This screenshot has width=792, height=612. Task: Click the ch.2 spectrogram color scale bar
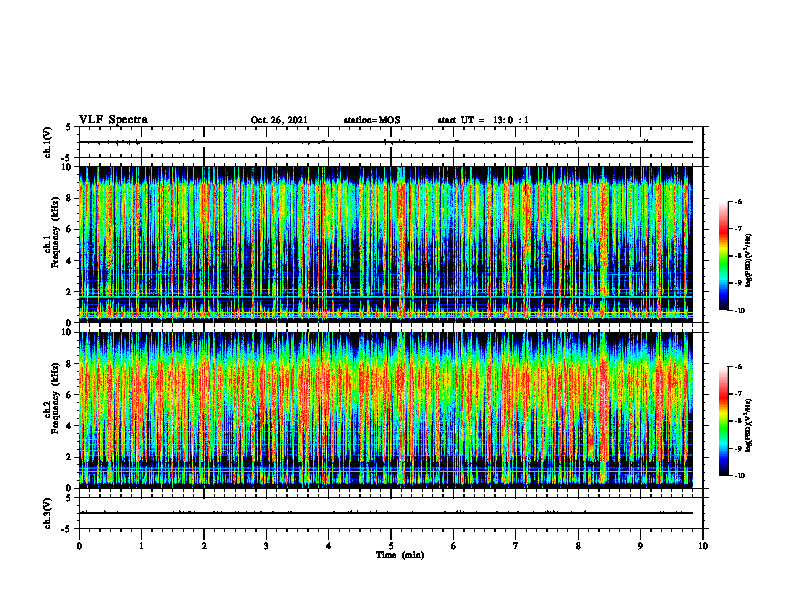(x=723, y=421)
